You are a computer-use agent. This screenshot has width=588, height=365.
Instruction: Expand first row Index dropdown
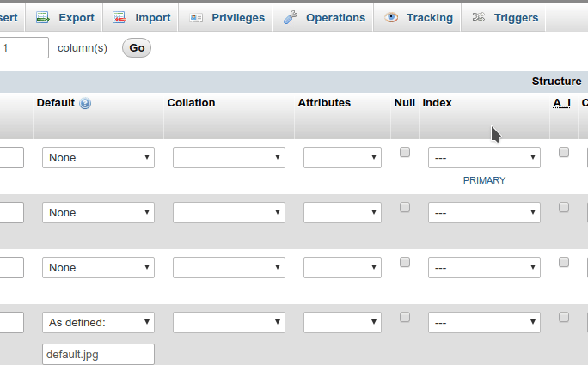tap(484, 158)
